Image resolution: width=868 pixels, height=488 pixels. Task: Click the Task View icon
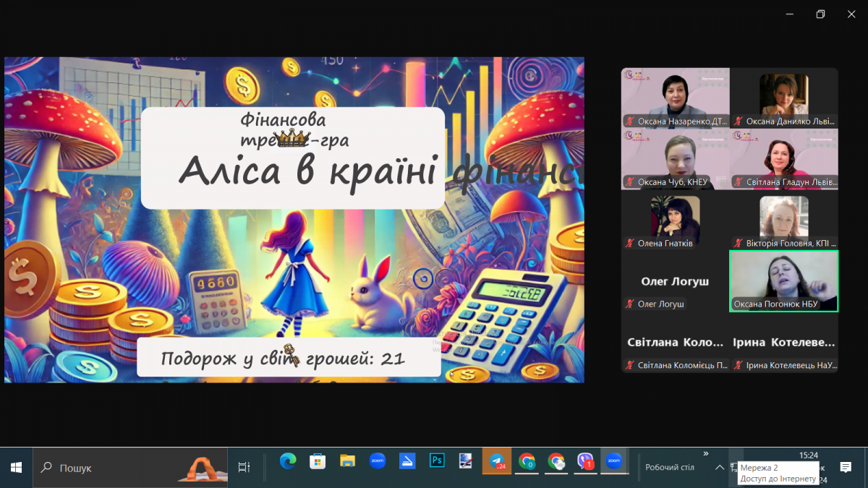point(244,468)
